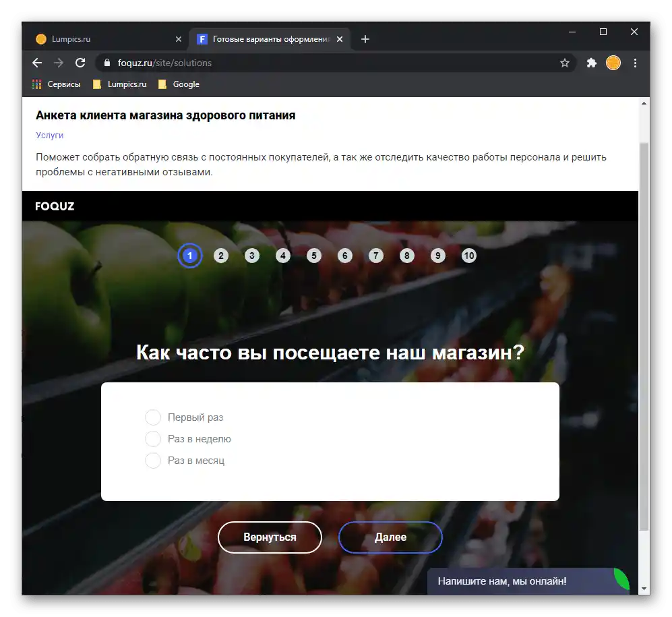
Task: Bookmark the page with the star icon
Action: tap(564, 63)
